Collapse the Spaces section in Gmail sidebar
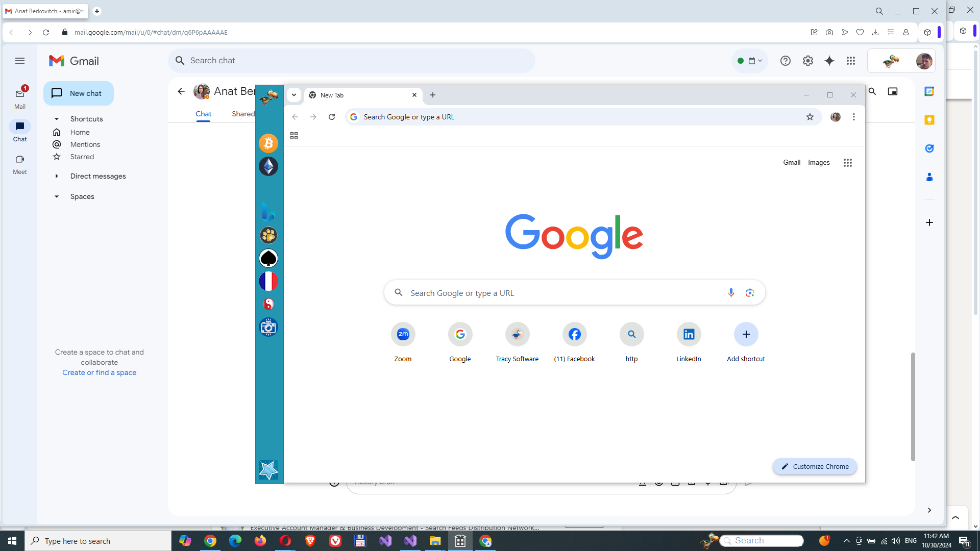980x551 pixels. click(56, 196)
